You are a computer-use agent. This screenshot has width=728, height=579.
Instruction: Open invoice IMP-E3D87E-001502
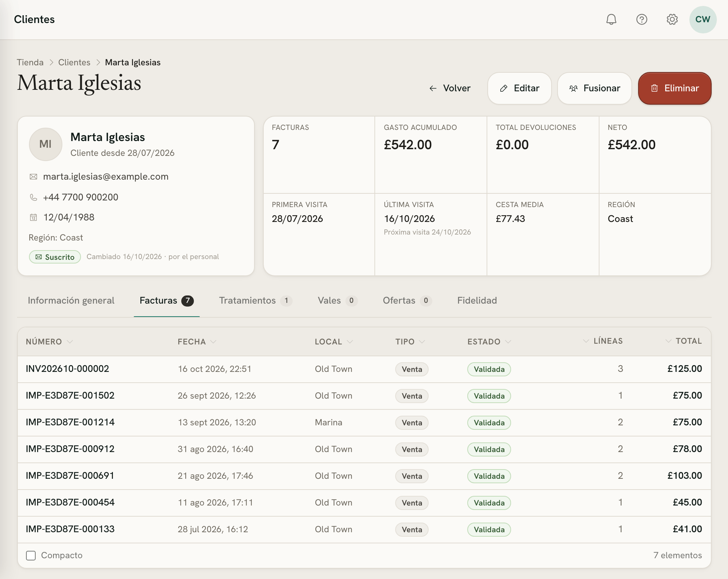click(x=70, y=396)
